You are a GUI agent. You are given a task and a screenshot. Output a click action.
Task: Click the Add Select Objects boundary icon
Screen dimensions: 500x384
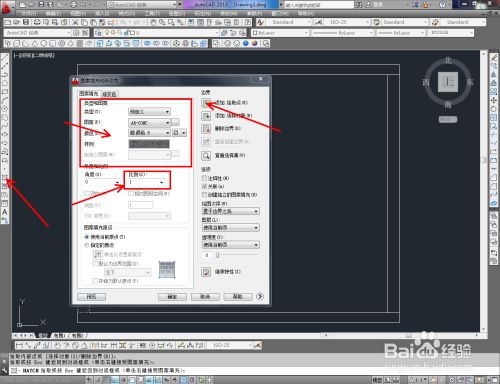click(x=206, y=116)
